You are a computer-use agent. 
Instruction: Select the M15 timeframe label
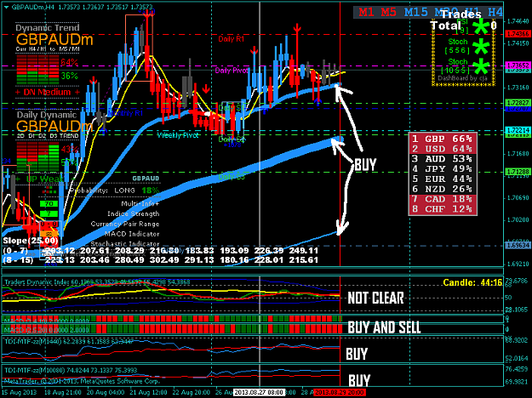point(416,12)
